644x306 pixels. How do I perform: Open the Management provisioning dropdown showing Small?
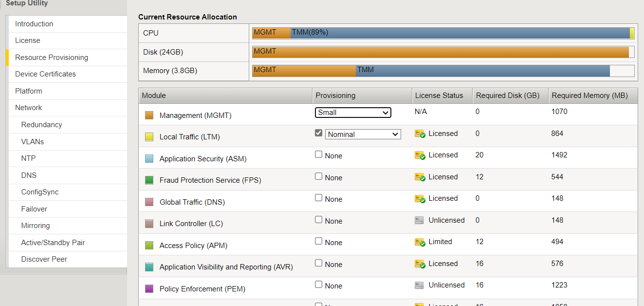(x=353, y=113)
